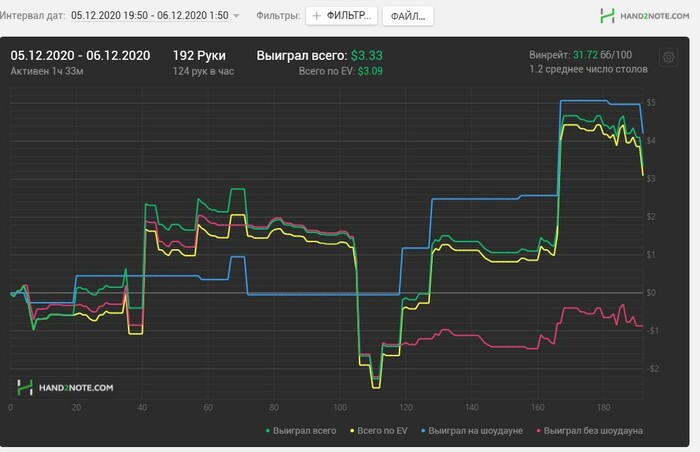This screenshot has height=452, width=700.
Task: Click the -$2 y-axis label
Action: pos(653,368)
